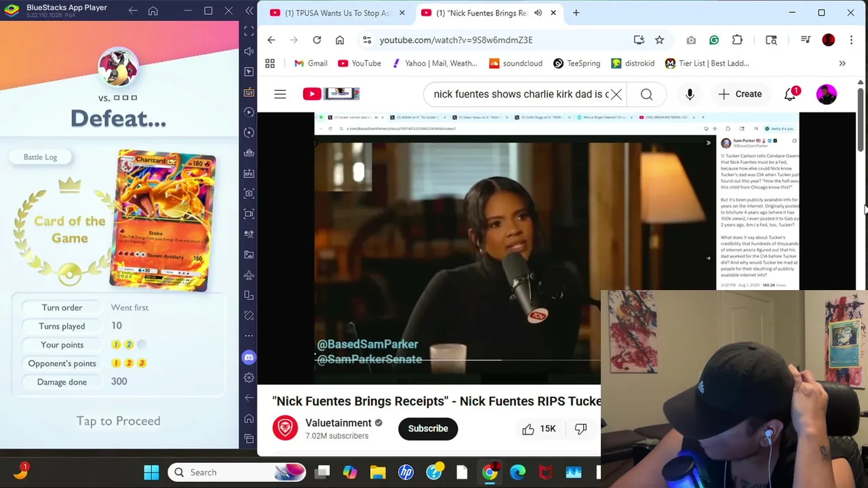Open a new Chrome tab
The height and width of the screenshot is (488, 868).
pos(576,13)
